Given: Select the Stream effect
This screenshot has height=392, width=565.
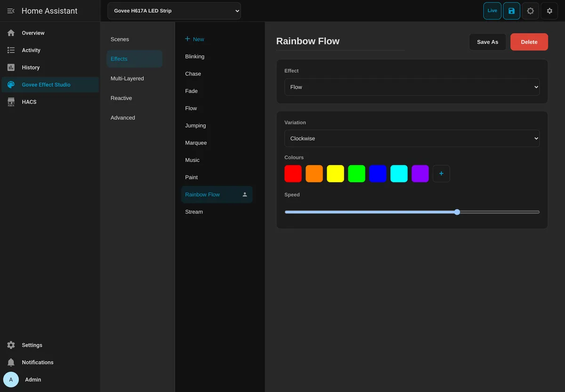Looking at the screenshot, I should (x=217, y=212).
